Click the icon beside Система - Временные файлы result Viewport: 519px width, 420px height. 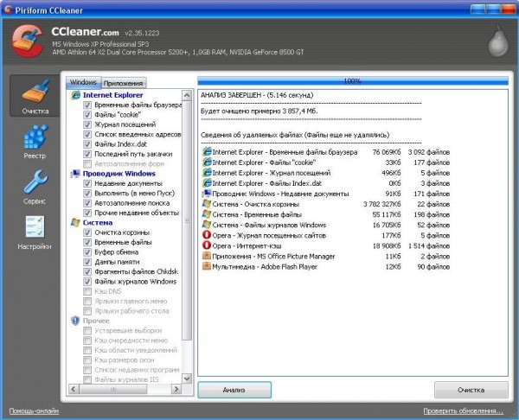(x=207, y=214)
